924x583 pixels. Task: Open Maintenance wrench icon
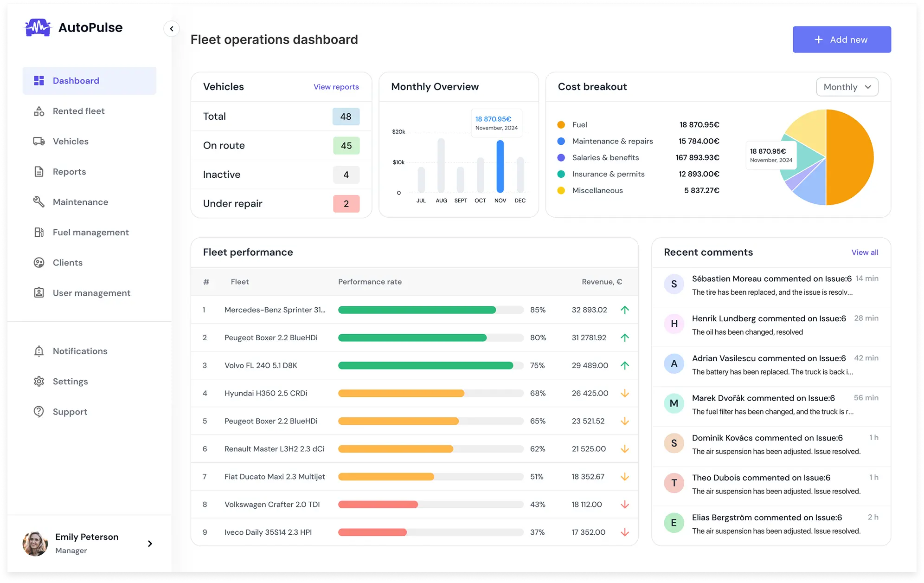pos(39,202)
